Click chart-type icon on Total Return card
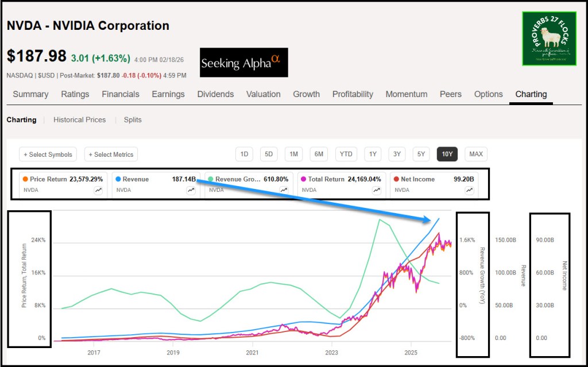The image size is (588, 367). tap(377, 190)
